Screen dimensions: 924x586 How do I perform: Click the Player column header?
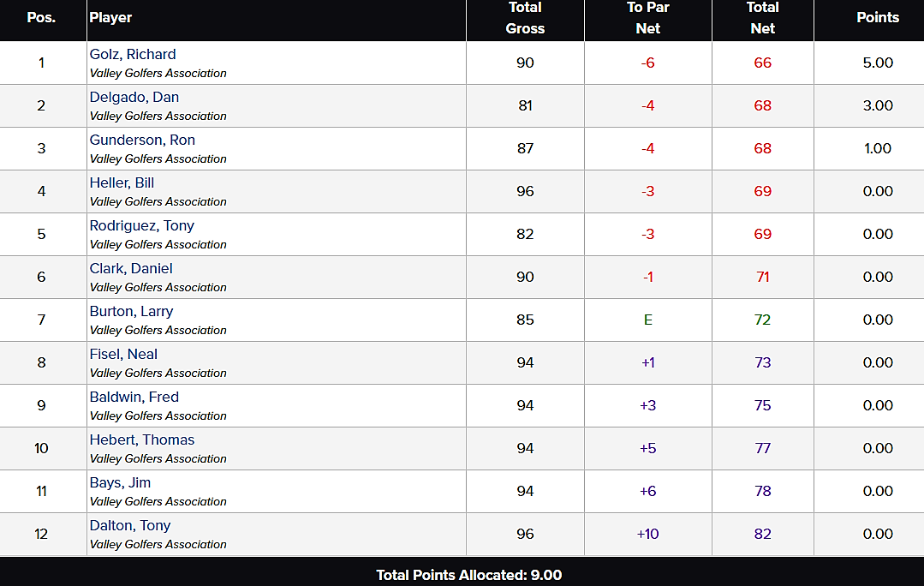[x=110, y=18]
